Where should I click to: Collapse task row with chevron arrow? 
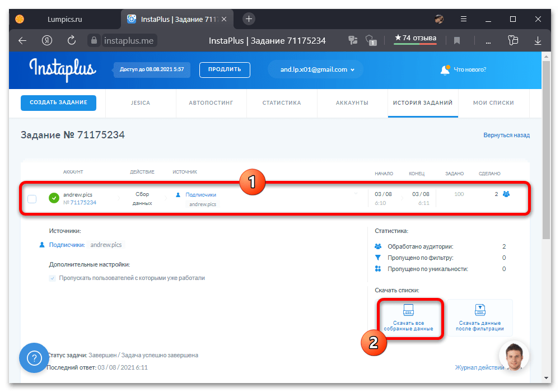coord(355,194)
